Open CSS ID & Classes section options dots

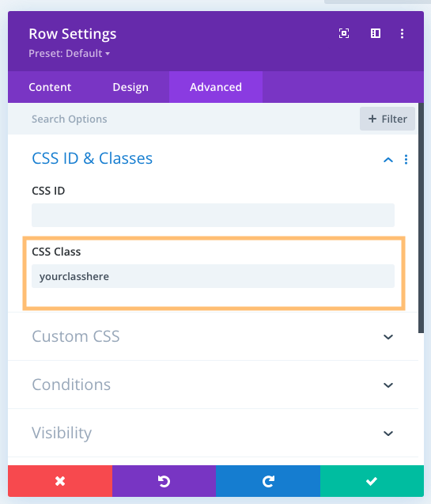[406, 160]
